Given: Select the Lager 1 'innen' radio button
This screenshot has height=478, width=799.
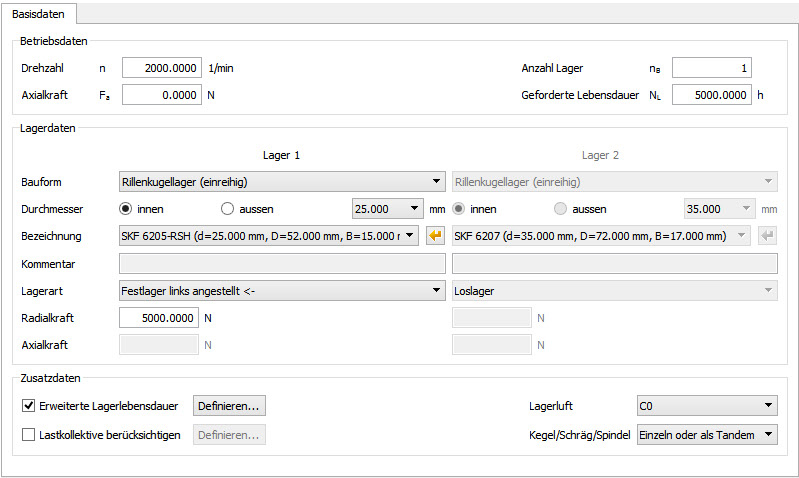Looking at the screenshot, I should click(x=125, y=209).
